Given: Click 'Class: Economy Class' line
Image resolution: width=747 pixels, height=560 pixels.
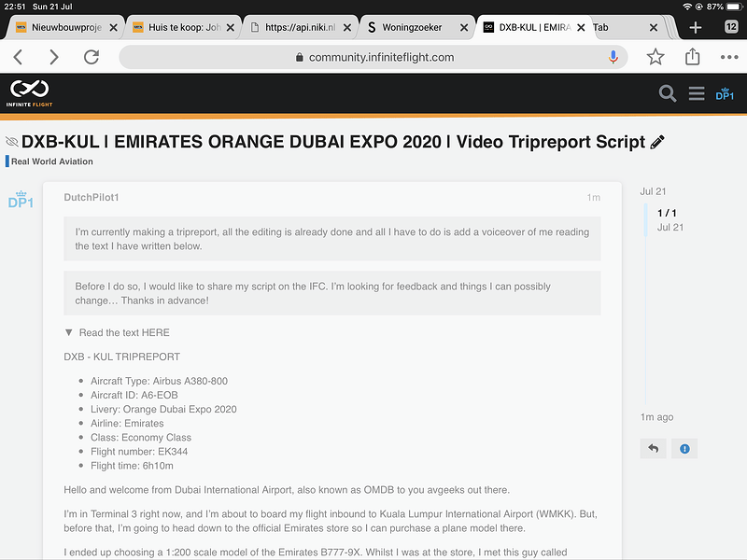Looking at the screenshot, I should point(141,437).
